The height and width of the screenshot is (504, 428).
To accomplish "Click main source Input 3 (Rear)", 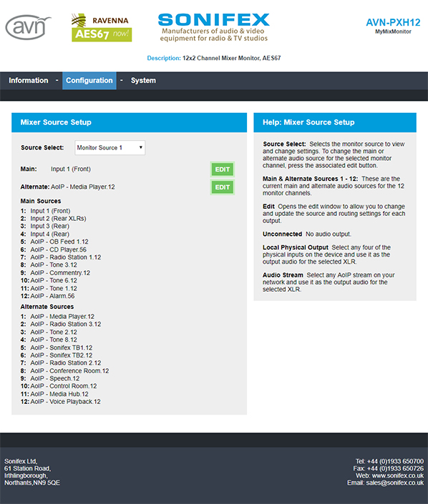I will [50, 227].
